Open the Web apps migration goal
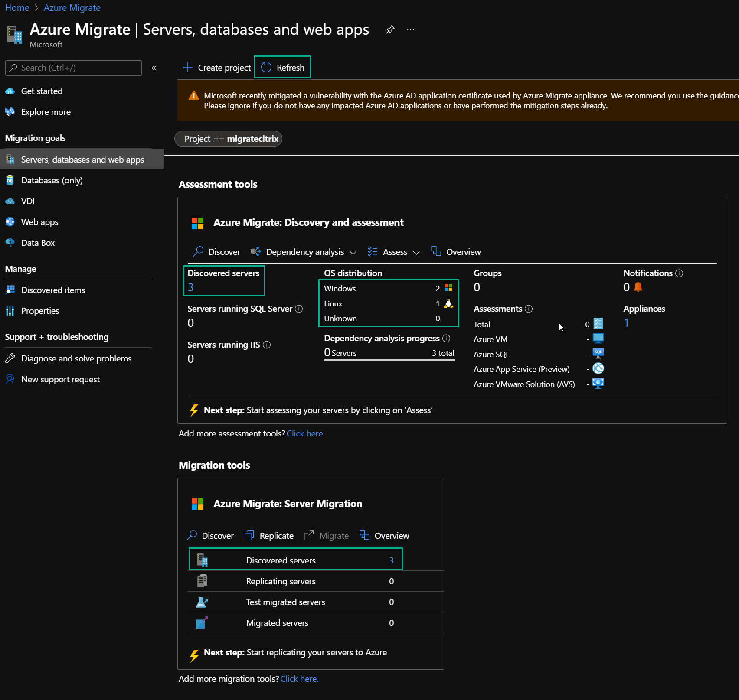The width and height of the screenshot is (739, 700). click(39, 222)
